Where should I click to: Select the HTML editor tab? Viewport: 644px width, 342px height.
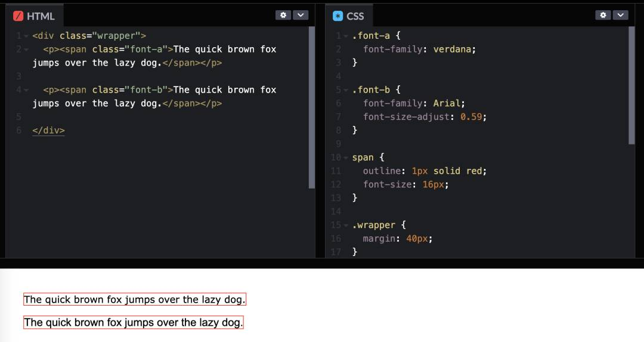(35, 16)
